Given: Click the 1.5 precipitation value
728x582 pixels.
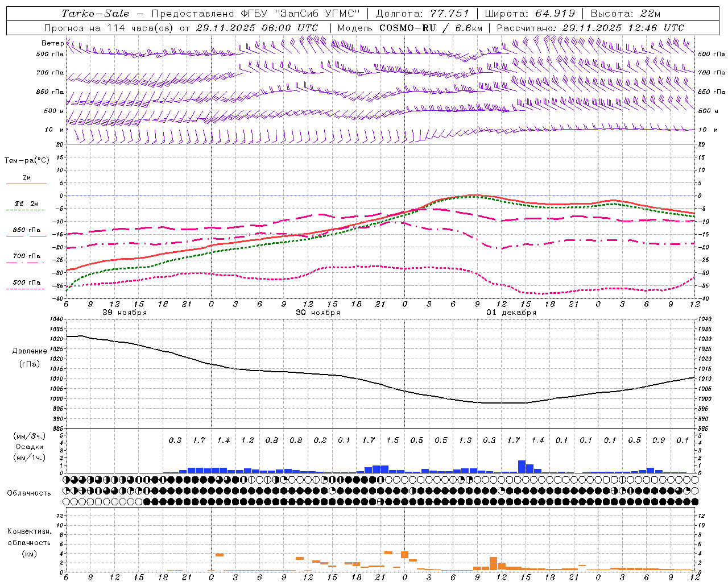Looking at the screenshot, I should pyautogui.click(x=392, y=440).
